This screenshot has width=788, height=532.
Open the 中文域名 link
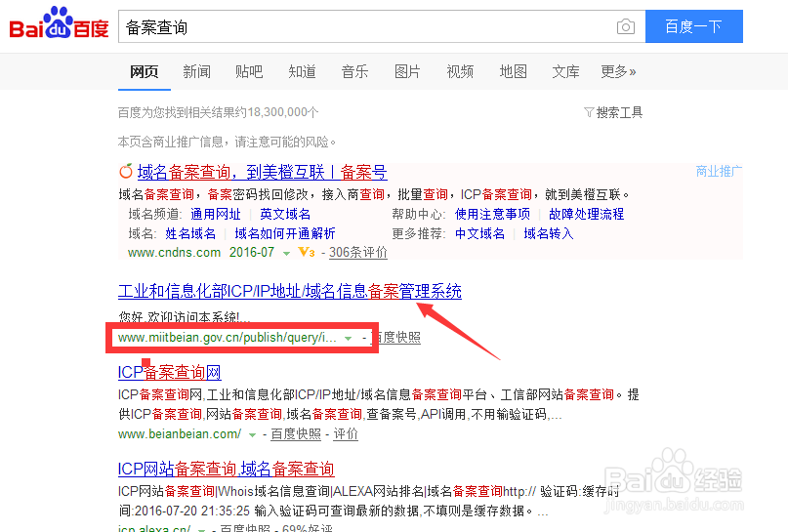coord(479,233)
